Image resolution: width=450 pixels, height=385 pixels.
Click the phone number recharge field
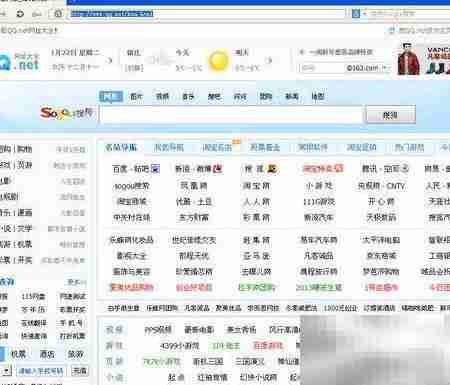[40, 370]
